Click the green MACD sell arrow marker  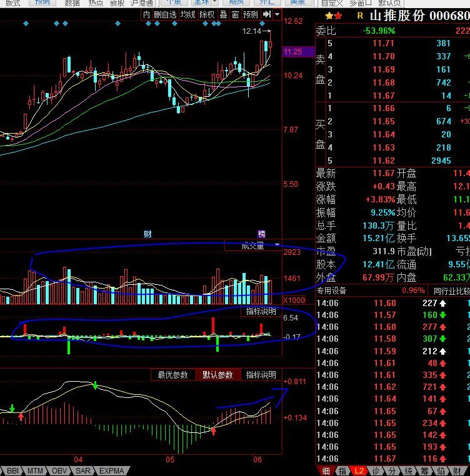pyautogui.click(x=95, y=385)
